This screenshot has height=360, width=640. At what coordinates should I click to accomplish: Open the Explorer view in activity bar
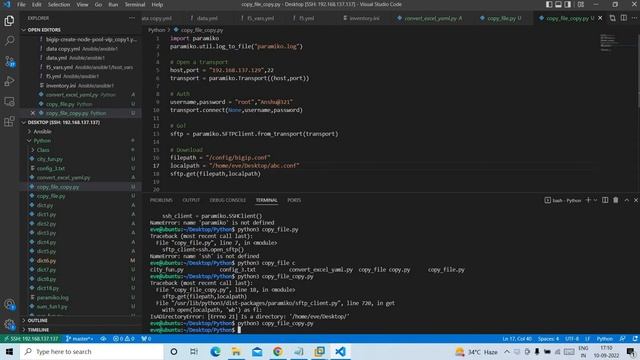[9, 20]
